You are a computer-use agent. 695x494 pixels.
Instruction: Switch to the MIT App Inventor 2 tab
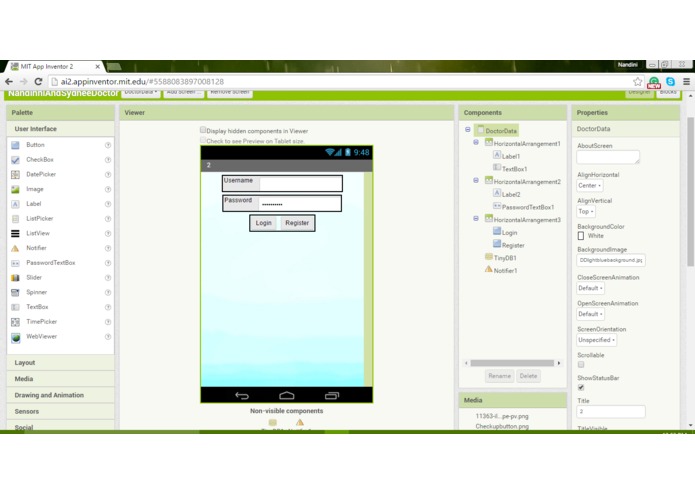click(x=54, y=66)
